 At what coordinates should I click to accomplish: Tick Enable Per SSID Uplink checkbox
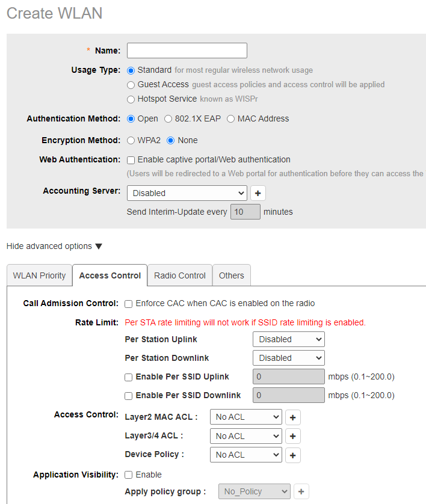[x=128, y=378]
